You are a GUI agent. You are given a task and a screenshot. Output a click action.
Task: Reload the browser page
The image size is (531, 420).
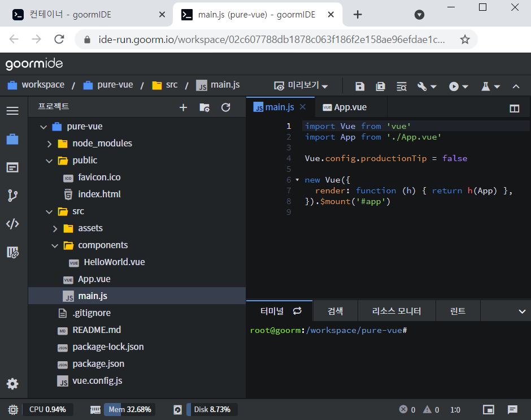(59, 40)
